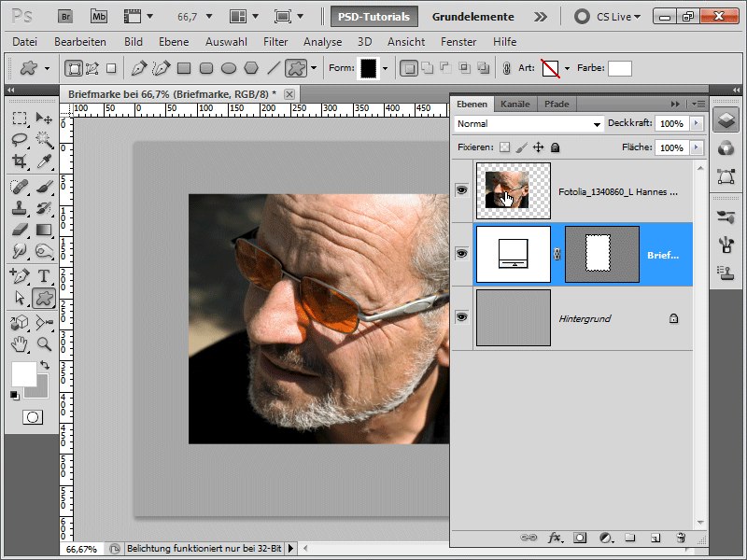Open the Fläche slider arrow

(696, 147)
